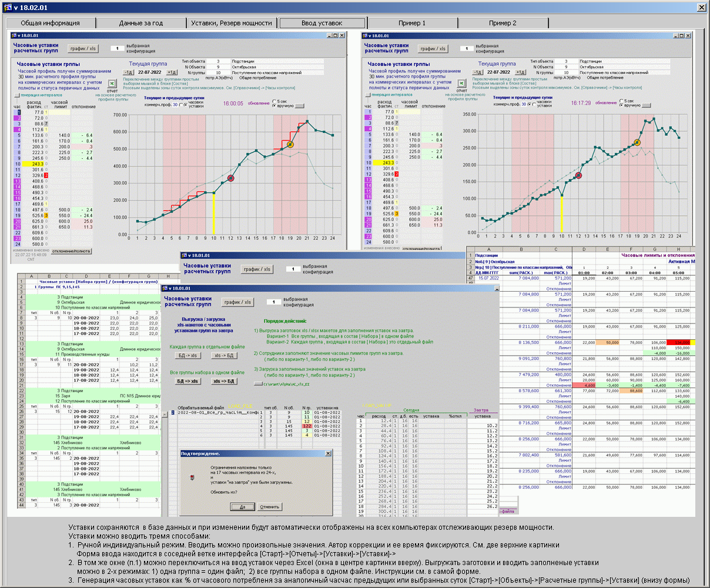Click the configuration number field in the 16:17:29 window
710x588 pixels.
pos(467,49)
